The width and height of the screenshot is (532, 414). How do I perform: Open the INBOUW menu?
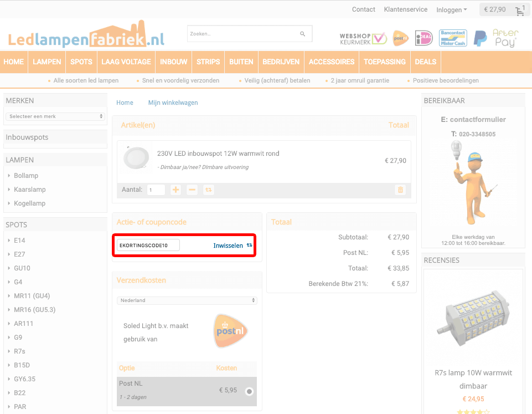(174, 62)
